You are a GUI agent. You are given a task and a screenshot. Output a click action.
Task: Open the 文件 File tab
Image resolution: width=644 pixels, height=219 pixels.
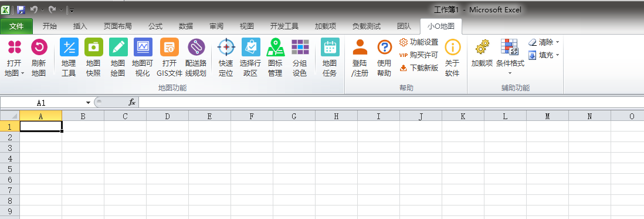point(16,26)
